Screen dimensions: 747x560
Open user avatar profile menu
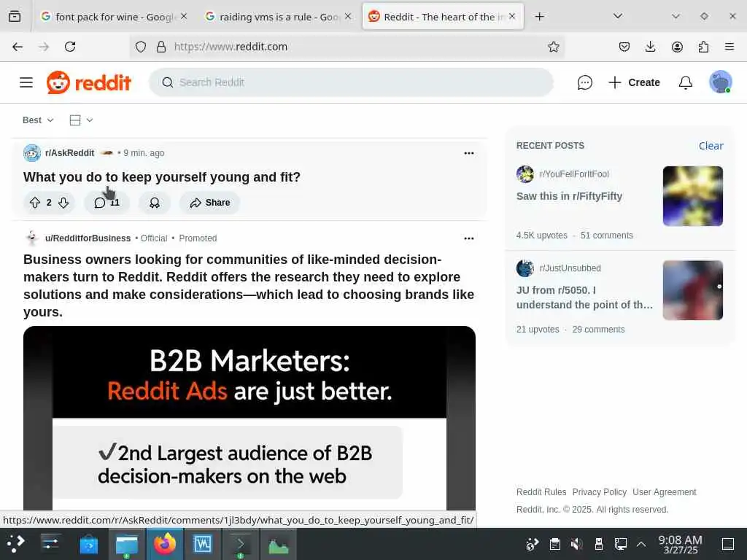[720, 82]
